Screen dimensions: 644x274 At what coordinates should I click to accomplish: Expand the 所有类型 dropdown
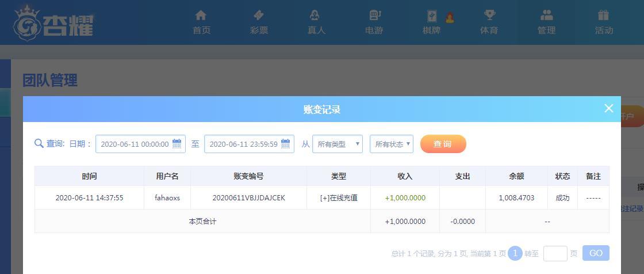click(338, 144)
